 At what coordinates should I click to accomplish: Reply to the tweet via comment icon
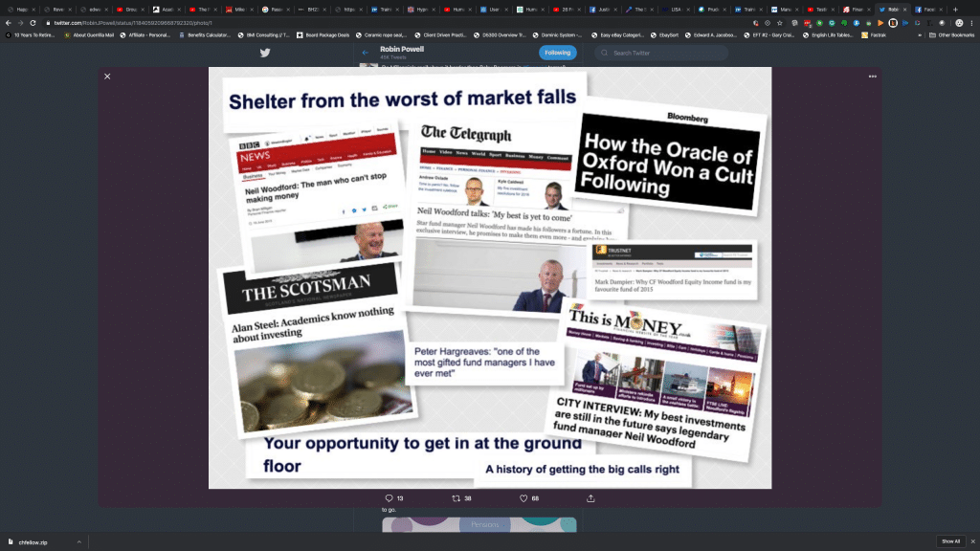pyautogui.click(x=389, y=497)
